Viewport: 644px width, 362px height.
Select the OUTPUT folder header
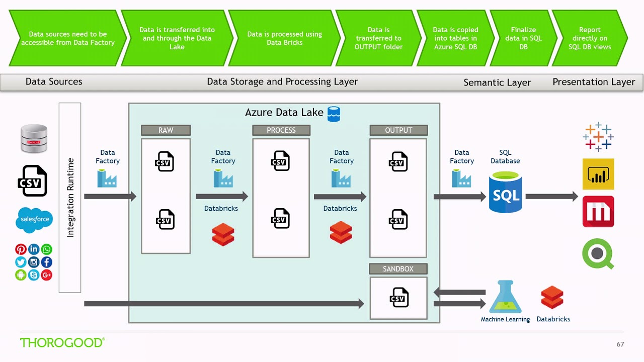point(398,130)
